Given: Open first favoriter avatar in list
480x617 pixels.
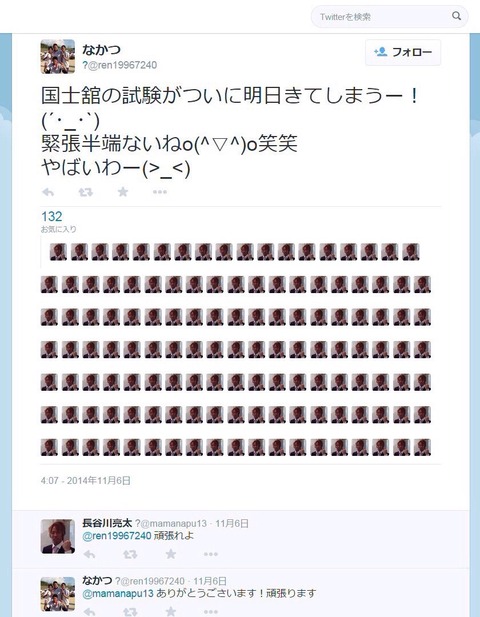Looking at the screenshot, I should [x=58, y=252].
